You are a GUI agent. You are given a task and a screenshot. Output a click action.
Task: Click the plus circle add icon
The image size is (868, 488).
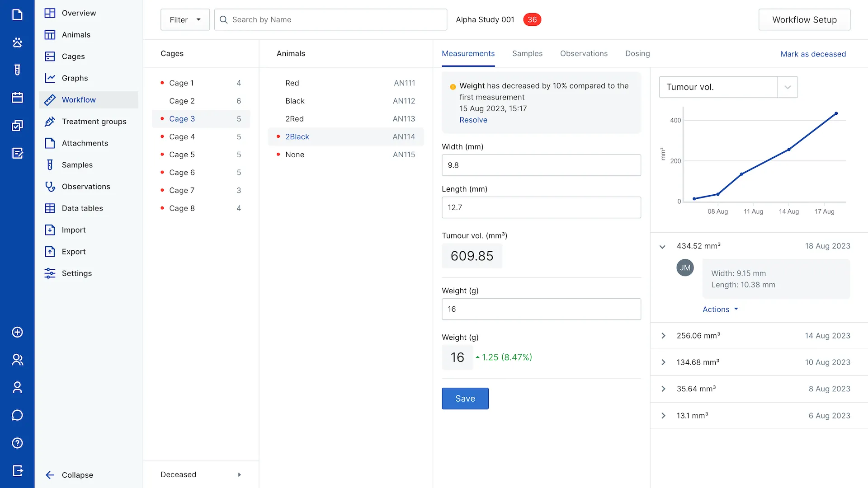[x=17, y=332]
